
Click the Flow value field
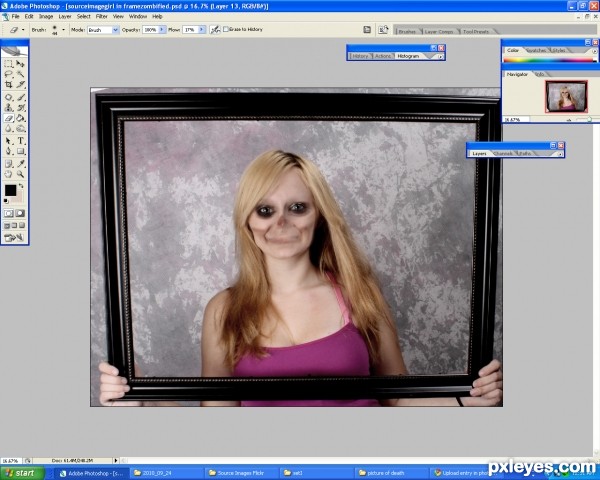(190, 29)
